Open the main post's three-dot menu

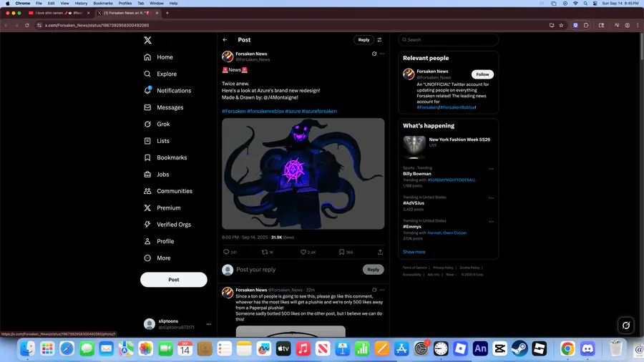coord(382,54)
